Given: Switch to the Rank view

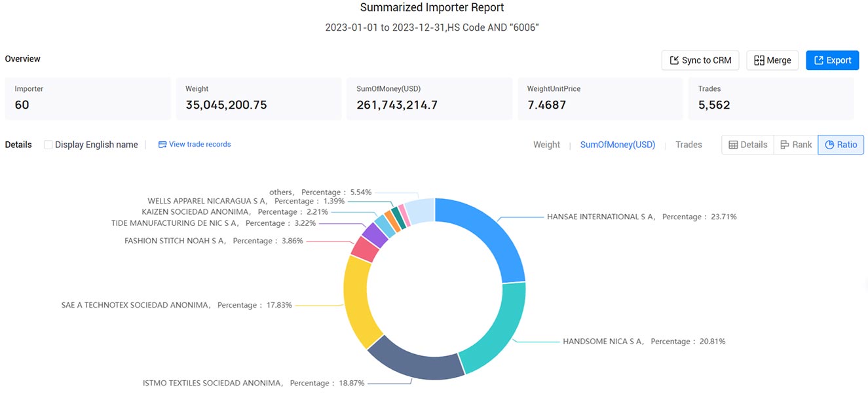Looking at the screenshot, I should coord(796,145).
